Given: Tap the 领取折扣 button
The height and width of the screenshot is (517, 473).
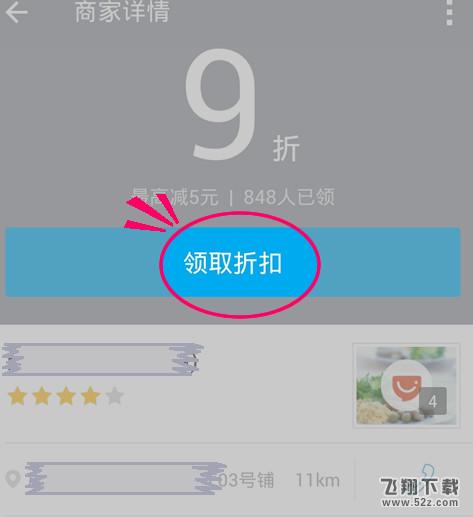Looking at the screenshot, I should [x=233, y=262].
